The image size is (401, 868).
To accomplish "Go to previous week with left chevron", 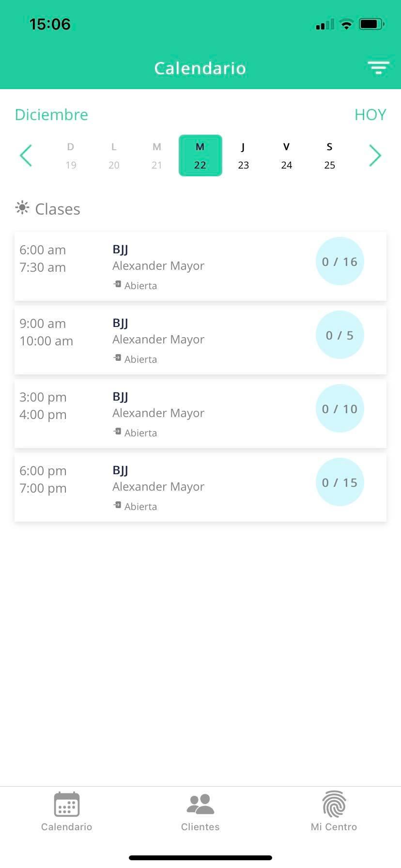I will pos(26,155).
